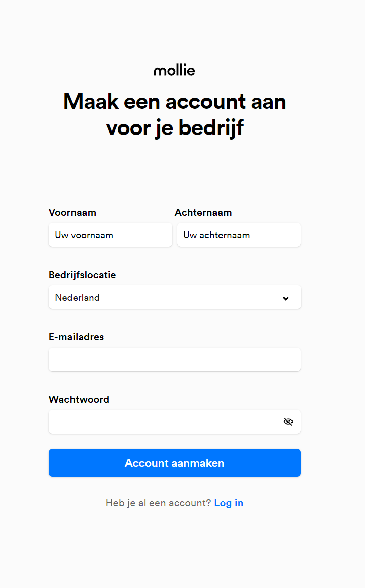
Task: Click the mollie logo
Action: tap(174, 70)
